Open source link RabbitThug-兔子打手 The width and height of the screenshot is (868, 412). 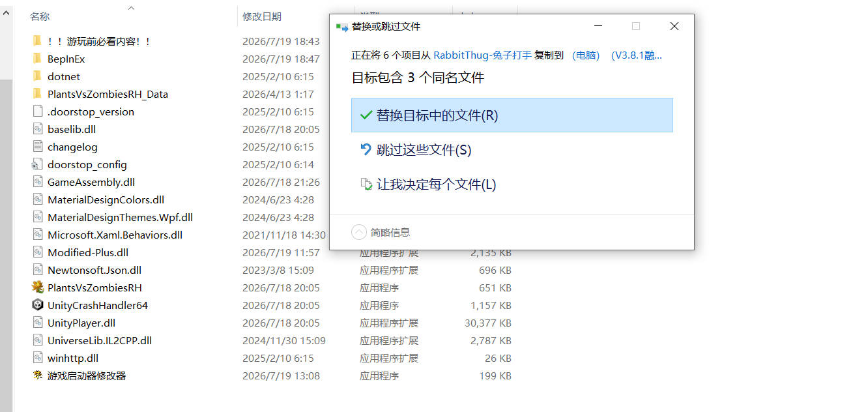tap(482, 55)
